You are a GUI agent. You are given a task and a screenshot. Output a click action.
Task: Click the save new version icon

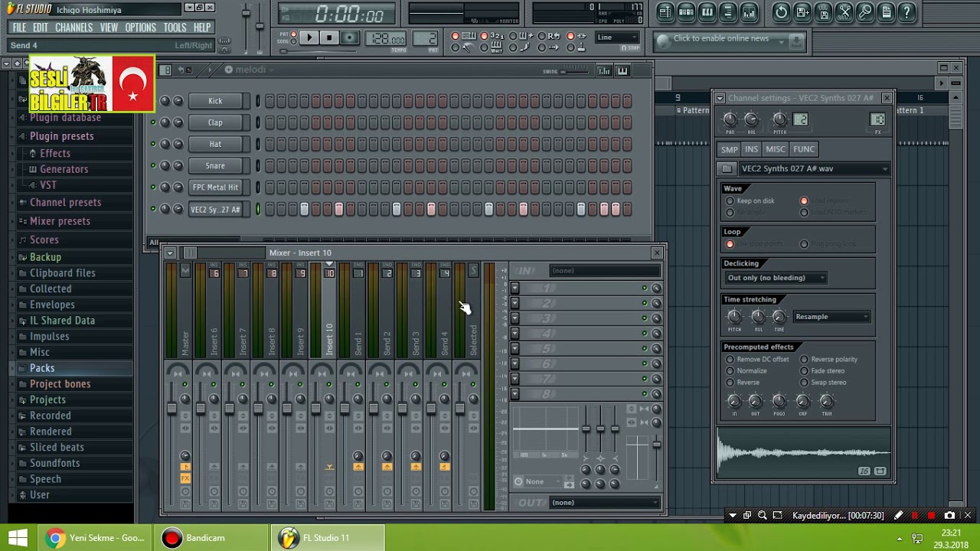coord(802,12)
